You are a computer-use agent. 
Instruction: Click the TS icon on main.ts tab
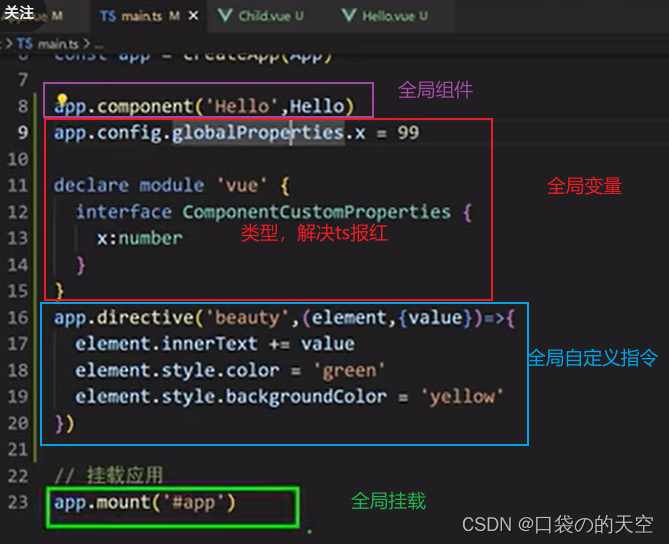tap(108, 16)
